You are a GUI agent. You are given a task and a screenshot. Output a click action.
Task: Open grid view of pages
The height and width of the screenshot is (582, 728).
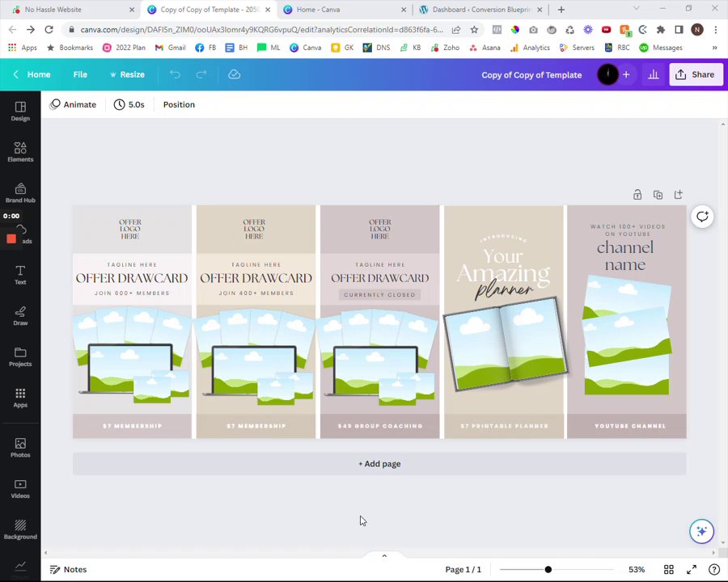click(x=669, y=569)
